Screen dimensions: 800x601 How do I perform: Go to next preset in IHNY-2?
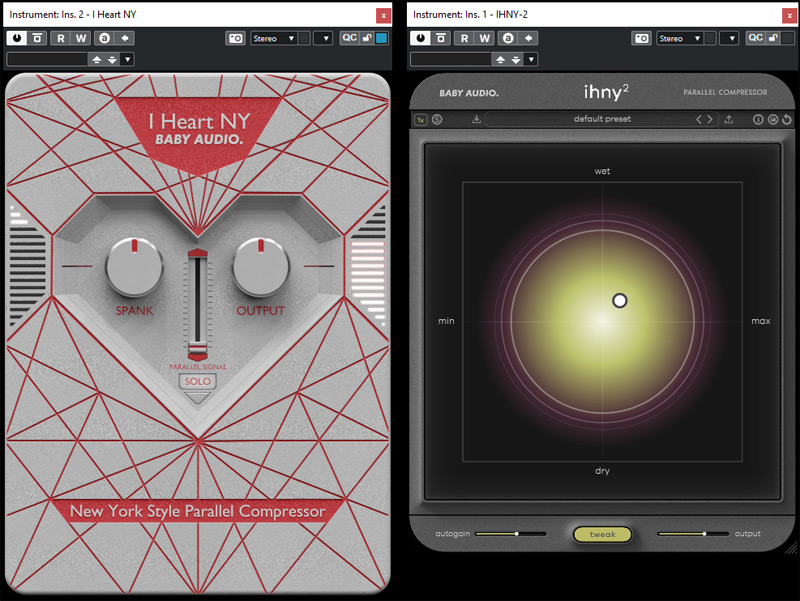tap(711, 119)
